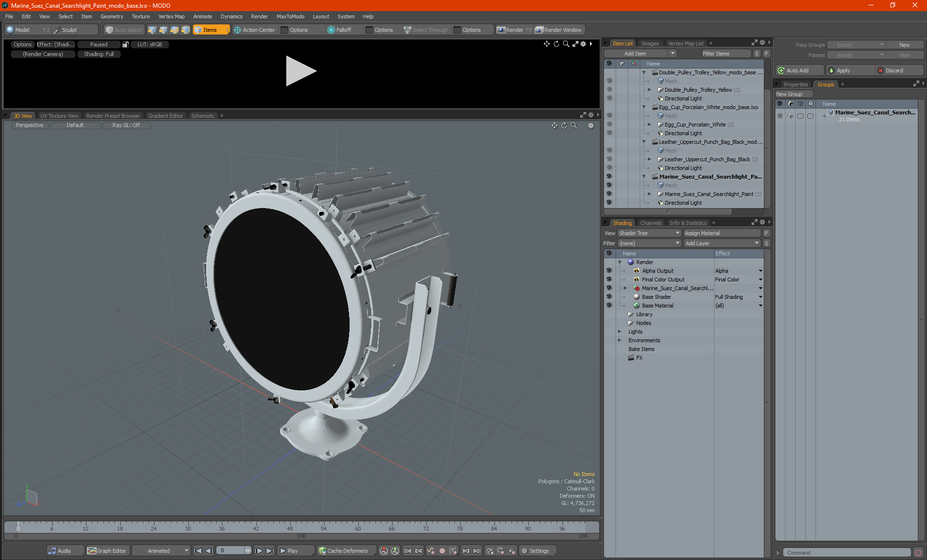The width and height of the screenshot is (927, 560).
Task: Click the Render Window toolbar icon
Action: tap(539, 30)
